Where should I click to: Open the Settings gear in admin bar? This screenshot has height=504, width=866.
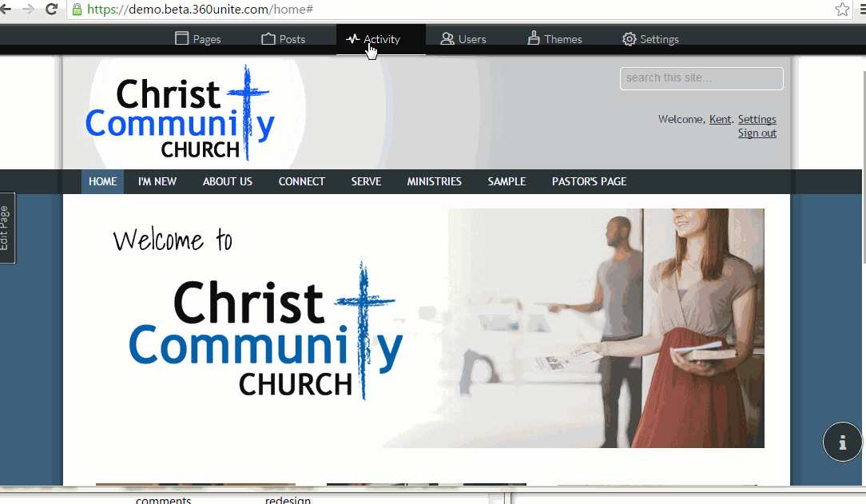click(629, 38)
